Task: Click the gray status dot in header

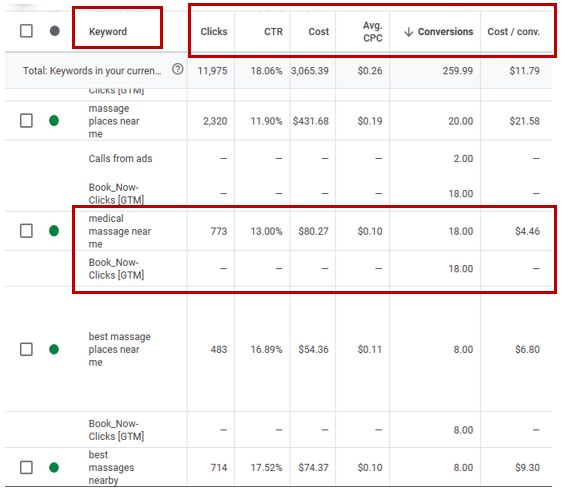Action: click(55, 31)
